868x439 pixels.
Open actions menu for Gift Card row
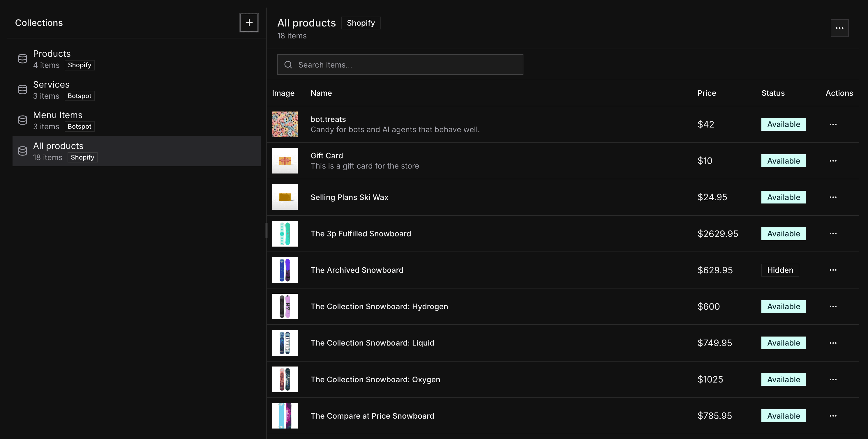coord(833,161)
